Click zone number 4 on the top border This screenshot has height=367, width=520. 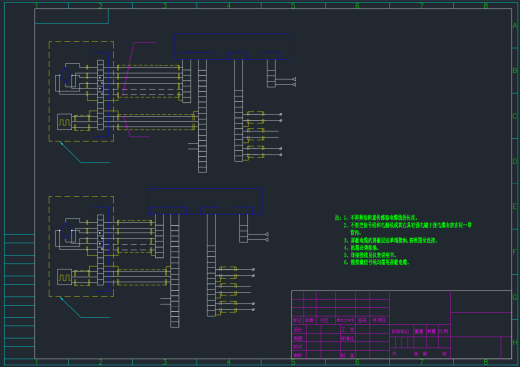point(229,6)
